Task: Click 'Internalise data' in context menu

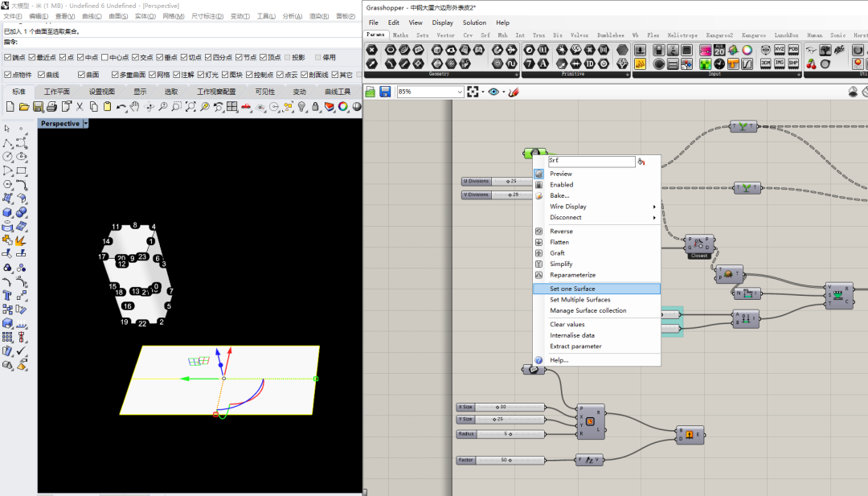Action: tap(596, 335)
